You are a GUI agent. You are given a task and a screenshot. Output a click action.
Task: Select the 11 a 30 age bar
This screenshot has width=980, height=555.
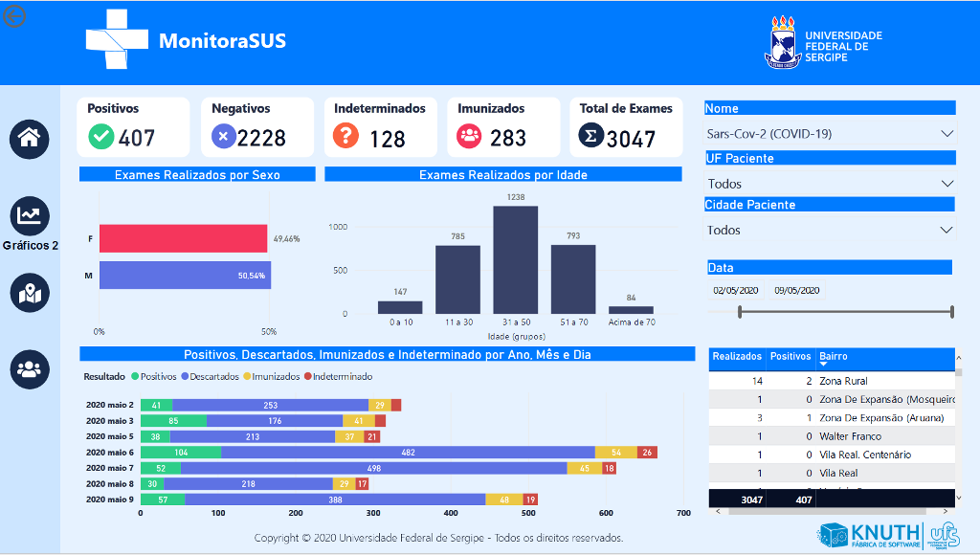(x=458, y=279)
